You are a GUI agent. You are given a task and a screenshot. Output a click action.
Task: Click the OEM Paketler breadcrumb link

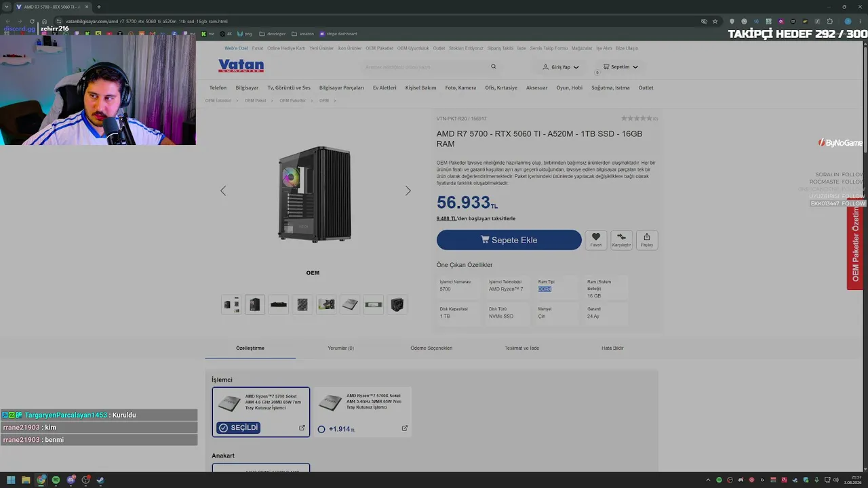[x=293, y=100]
